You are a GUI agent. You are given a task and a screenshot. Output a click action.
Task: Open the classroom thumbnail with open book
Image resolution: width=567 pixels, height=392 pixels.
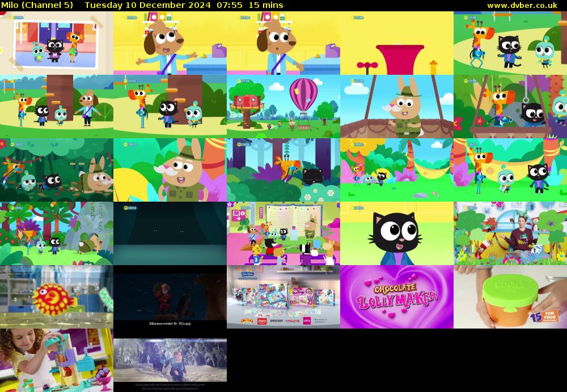pos(283,233)
